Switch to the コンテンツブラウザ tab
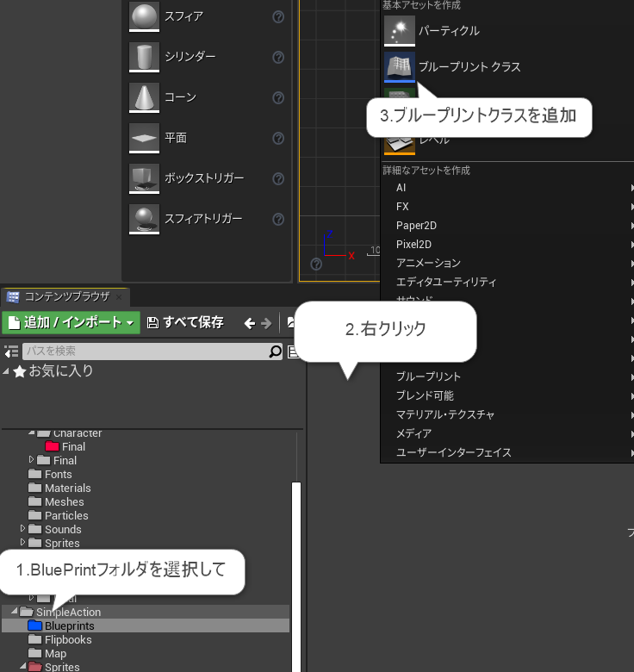 (x=65, y=296)
